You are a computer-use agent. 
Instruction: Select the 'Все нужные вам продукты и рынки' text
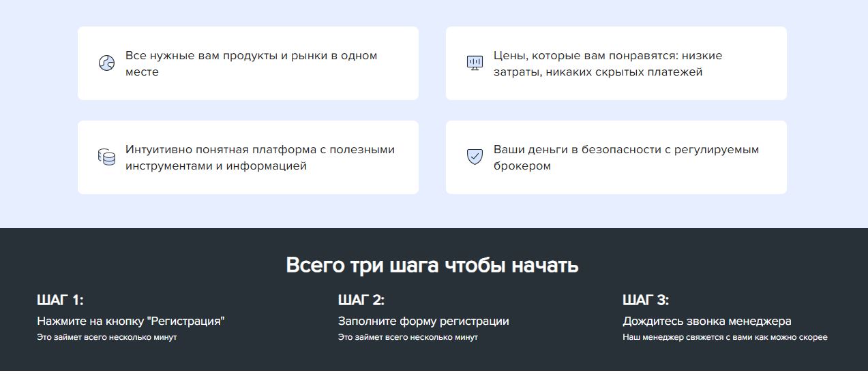[251, 56]
